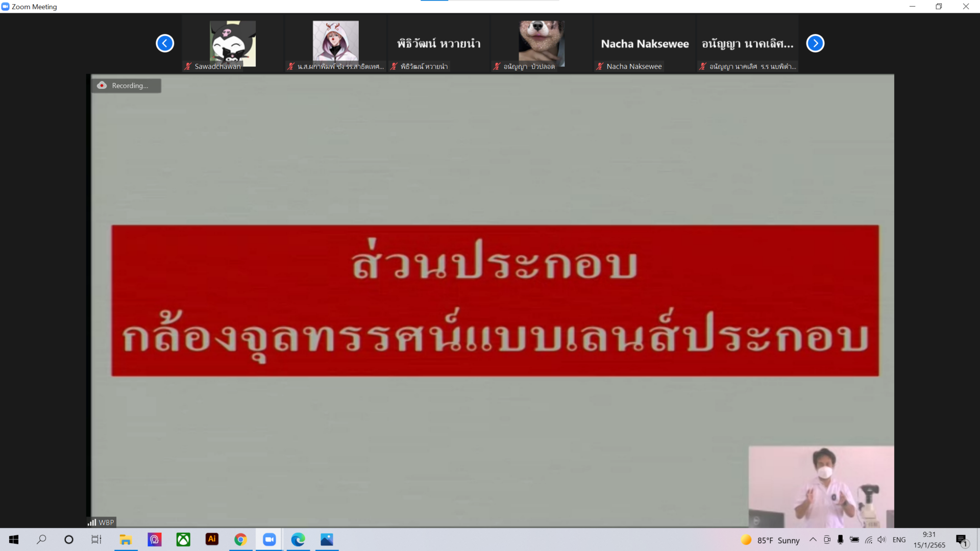The height and width of the screenshot is (551, 980).
Task: Switch to Google Chrome in taskbar
Action: click(x=240, y=540)
